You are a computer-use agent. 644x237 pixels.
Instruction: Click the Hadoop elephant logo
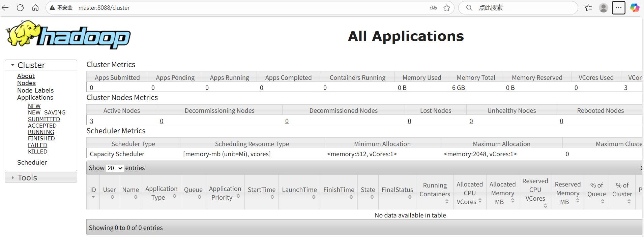pos(68,35)
